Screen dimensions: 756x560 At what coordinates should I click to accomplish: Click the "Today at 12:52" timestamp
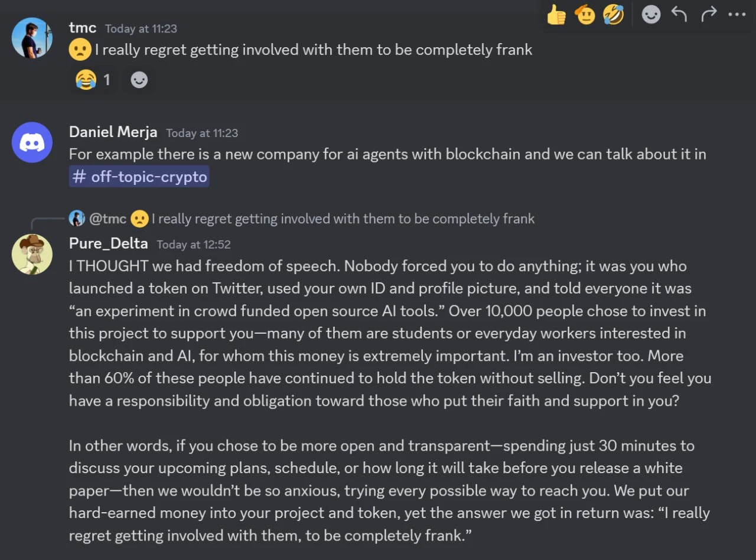point(194,245)
